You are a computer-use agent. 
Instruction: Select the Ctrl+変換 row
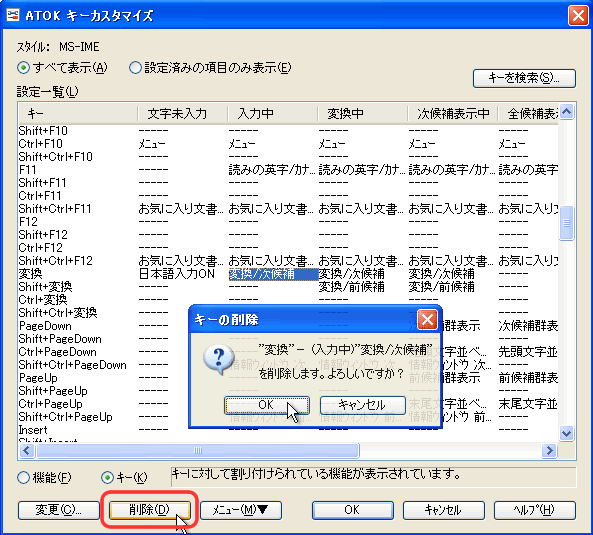(288, 300)
